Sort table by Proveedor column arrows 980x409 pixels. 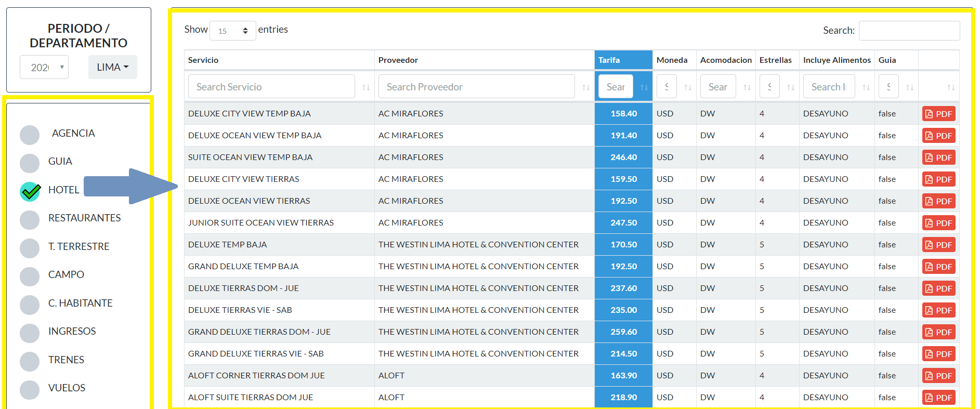[586, 87]
